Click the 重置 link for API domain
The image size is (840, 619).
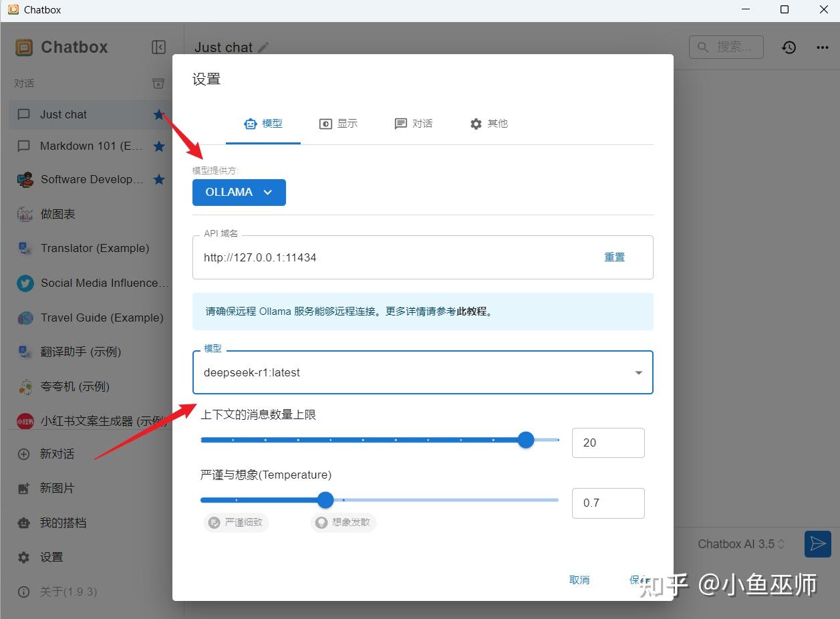pyautogui.click(x=614, y=257)
